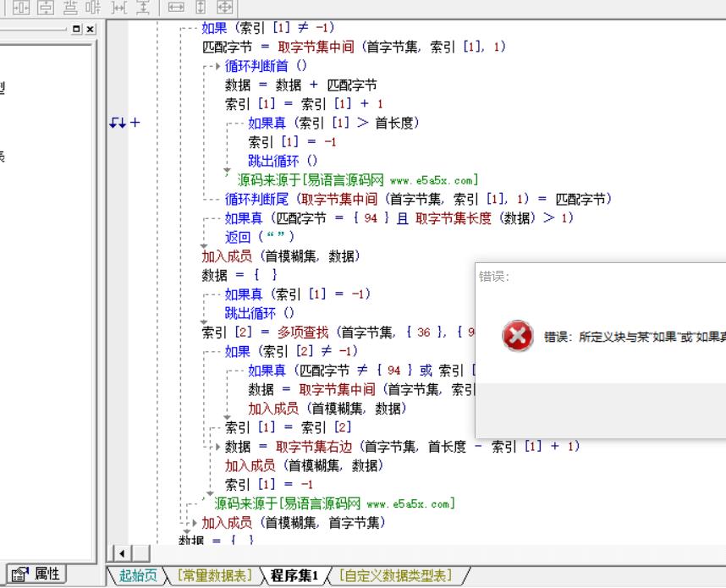Switch to 自定义数据类型表 tab
The height and width of the screenshot is (588, 726).
(394, 576)
